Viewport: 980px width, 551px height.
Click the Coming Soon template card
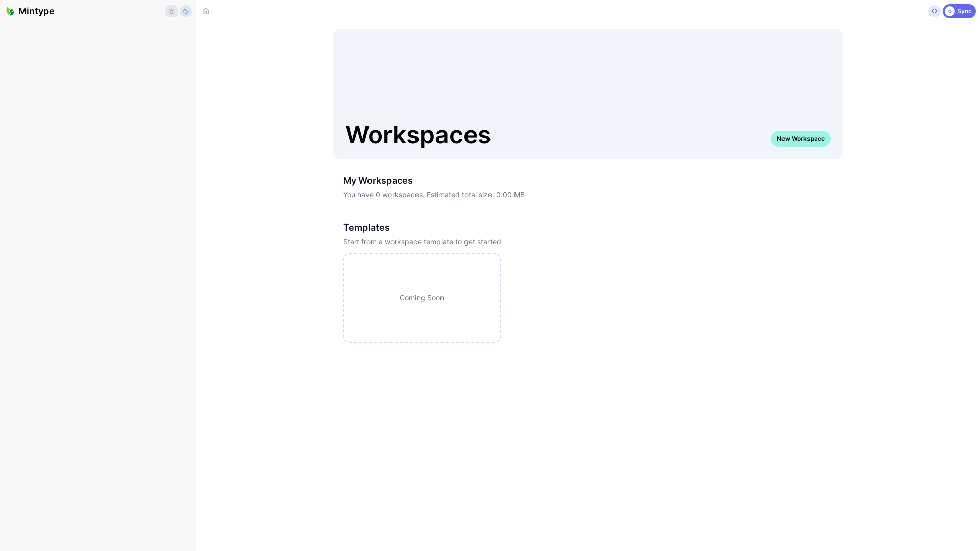(x=422, y=298)
